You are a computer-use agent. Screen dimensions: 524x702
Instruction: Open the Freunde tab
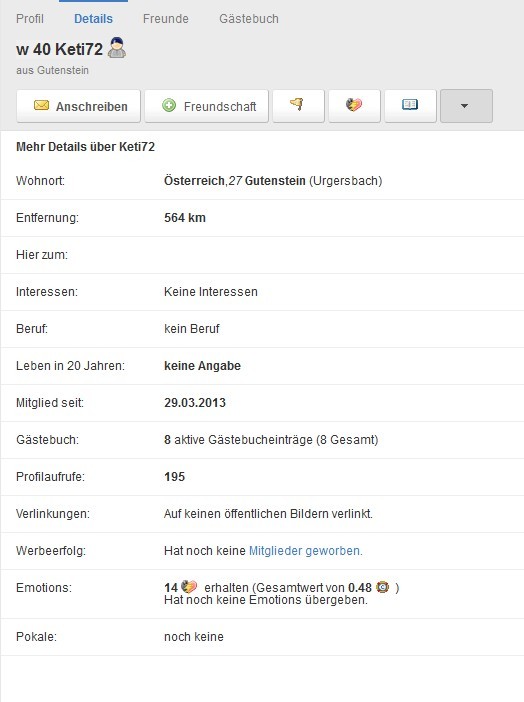coord(166,19)
